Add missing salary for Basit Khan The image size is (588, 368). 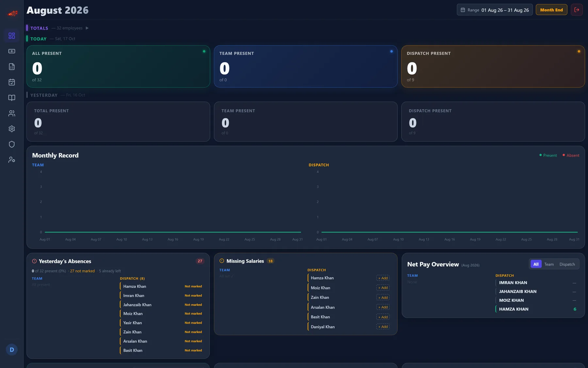click(x=383, y=317)
